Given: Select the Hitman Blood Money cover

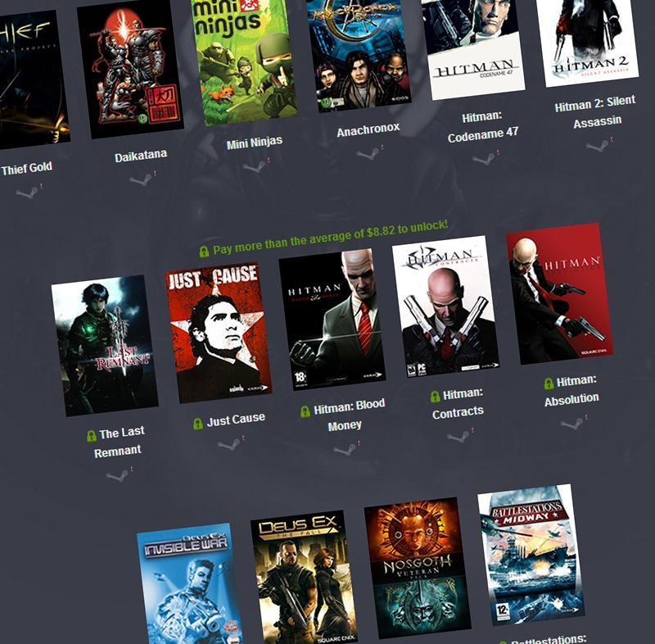Looking at the screenshot, I should pos(332,320).
